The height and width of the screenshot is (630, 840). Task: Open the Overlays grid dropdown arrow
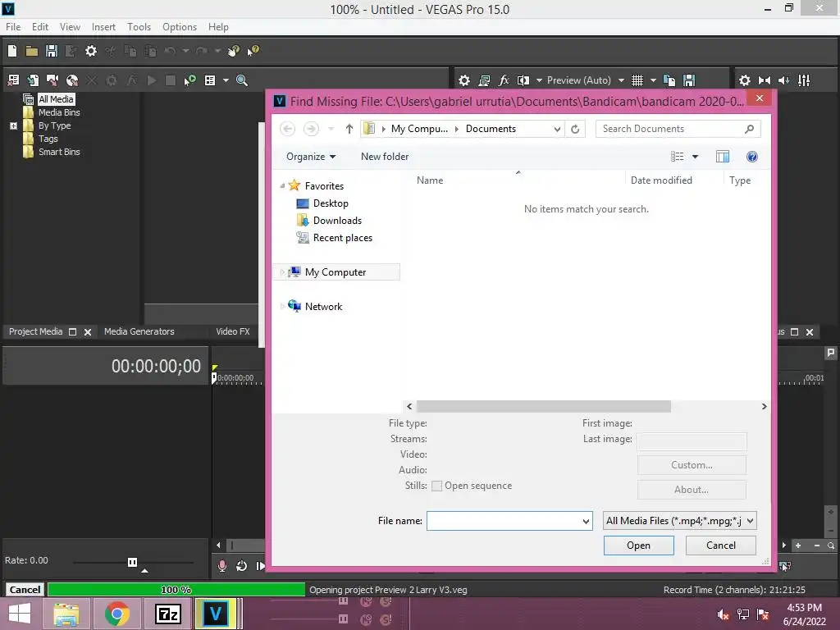653,80
